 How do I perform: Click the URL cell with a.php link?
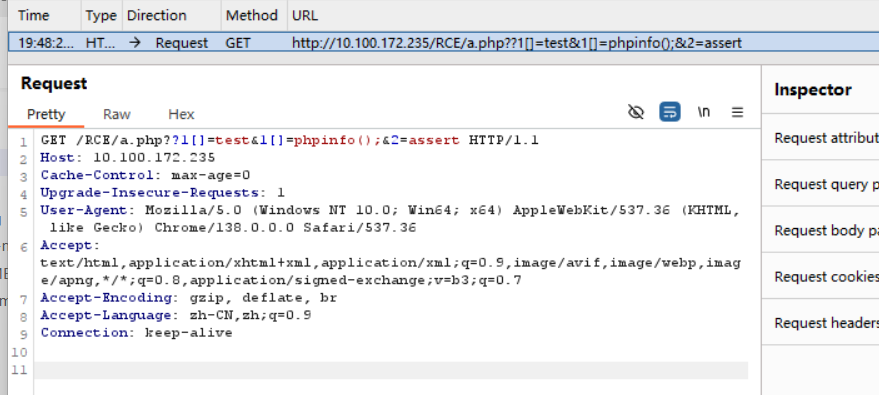tap(517, 43)
